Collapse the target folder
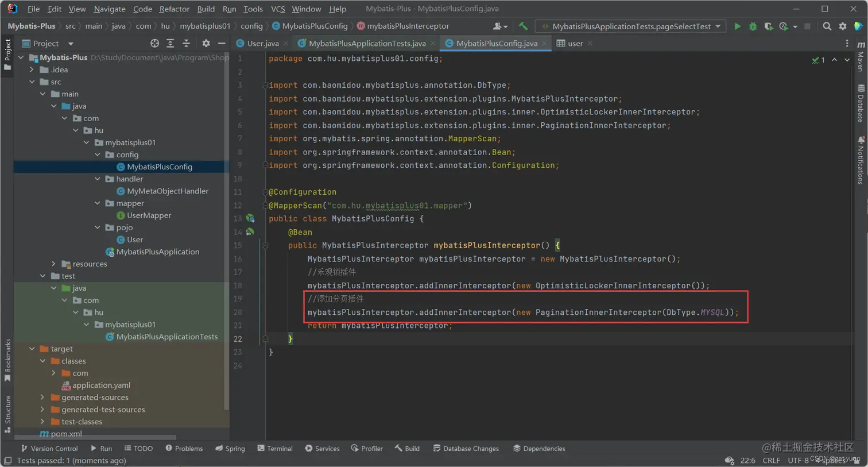The image size is (868, 467). [x=32, y=349]
